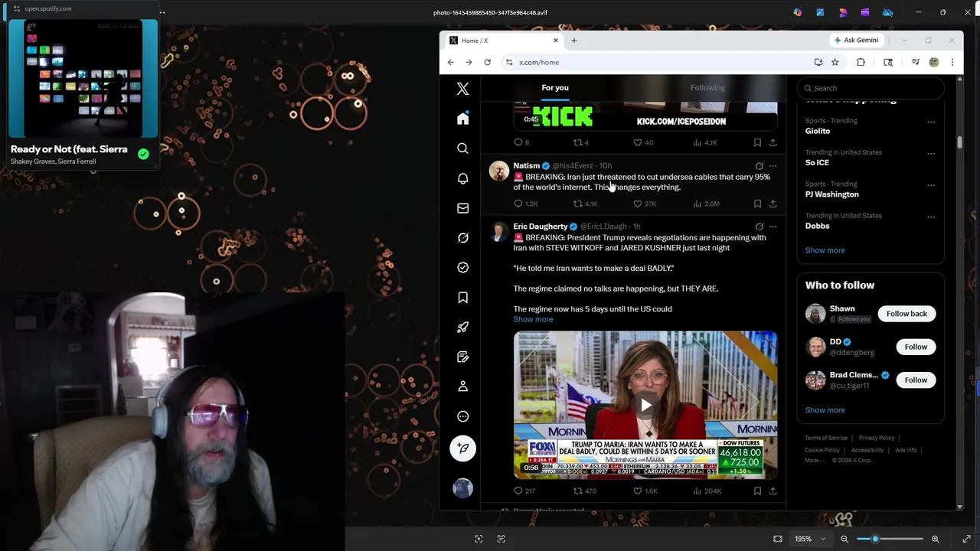Select the Home / X browser tab
The image size is (980, 551).
tap(505, 41)
